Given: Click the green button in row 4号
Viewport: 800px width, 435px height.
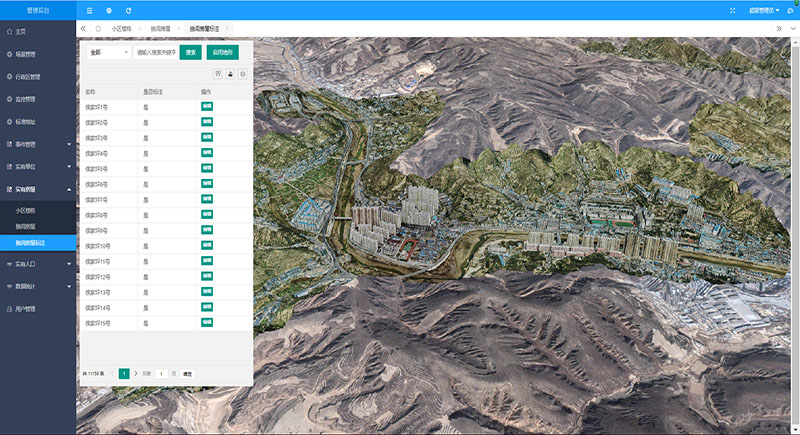Looking at the screenshot, I should [x=207, y=152].
